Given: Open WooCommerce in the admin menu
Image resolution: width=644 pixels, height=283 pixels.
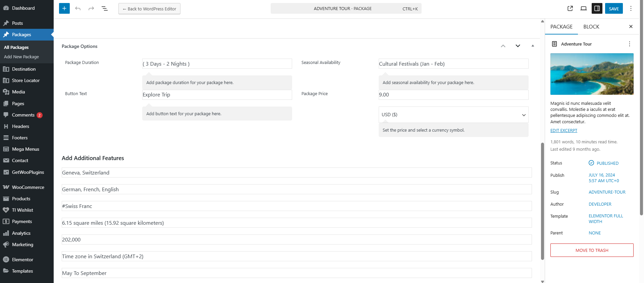Looking at the screenshot, I should pos(28,187).
